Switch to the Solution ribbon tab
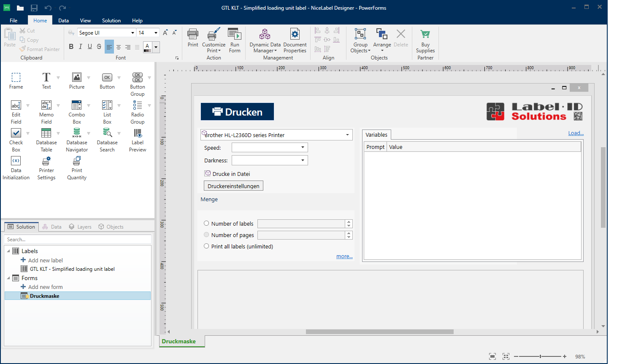 click(x=111, y=20)
